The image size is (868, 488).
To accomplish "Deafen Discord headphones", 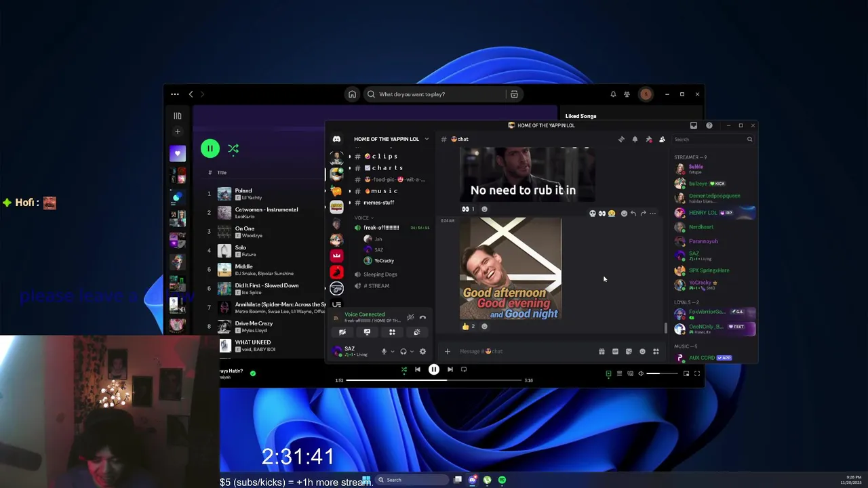I will (403, 351).
